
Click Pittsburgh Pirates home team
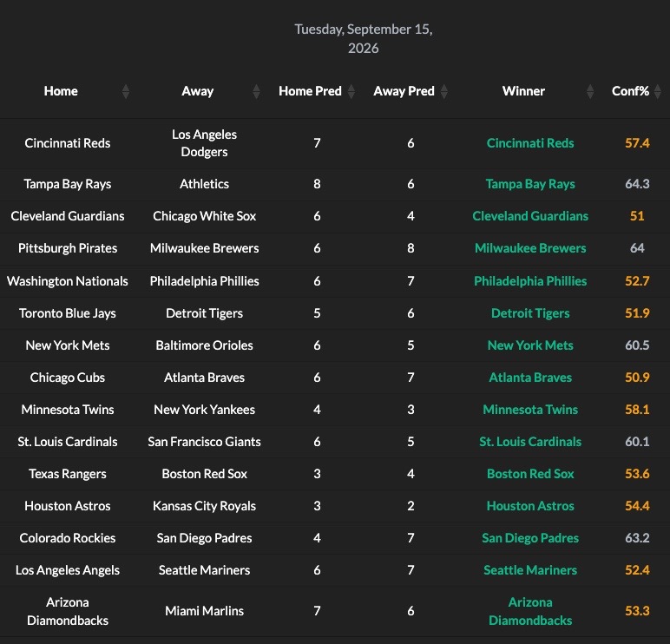click(68, 248)
